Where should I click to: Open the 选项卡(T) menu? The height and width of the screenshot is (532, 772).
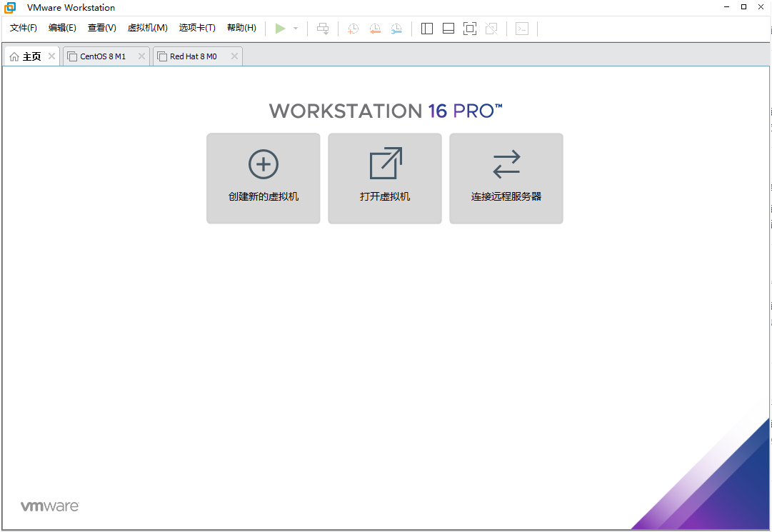pos(197,28)
